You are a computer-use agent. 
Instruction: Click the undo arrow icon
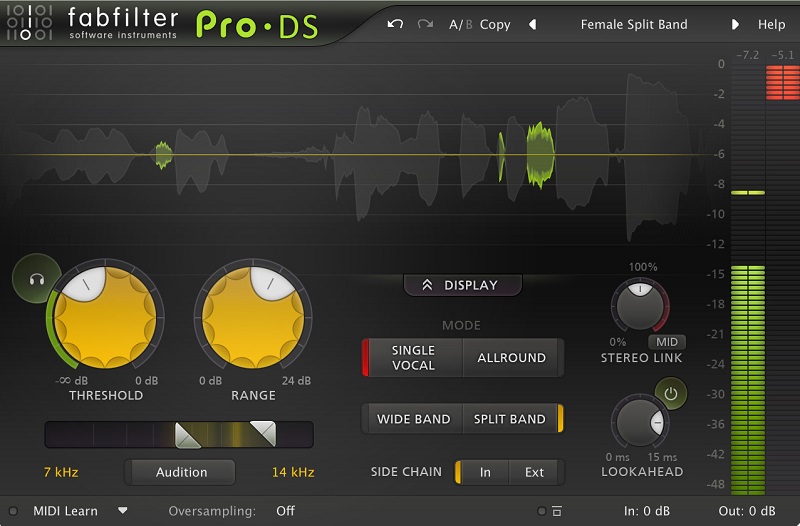pos(395,24)
